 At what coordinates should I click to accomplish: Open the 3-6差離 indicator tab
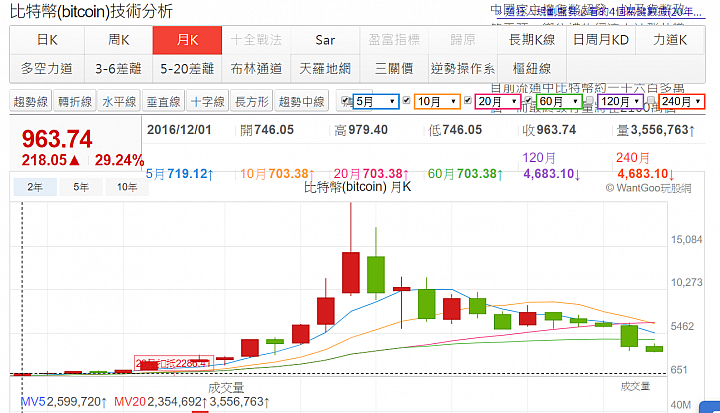[x=118, y=69]
